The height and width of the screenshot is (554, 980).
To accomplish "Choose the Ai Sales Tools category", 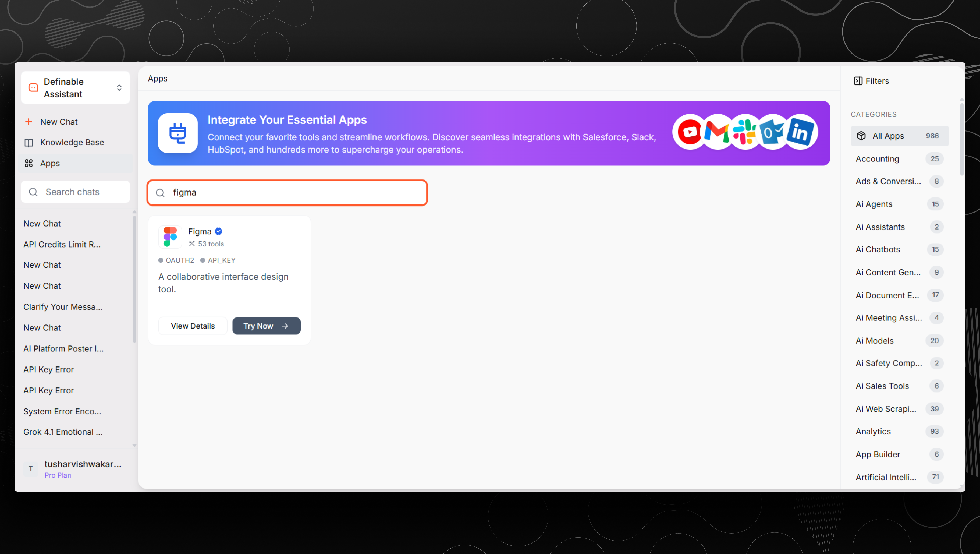I will tap(899, 386).
